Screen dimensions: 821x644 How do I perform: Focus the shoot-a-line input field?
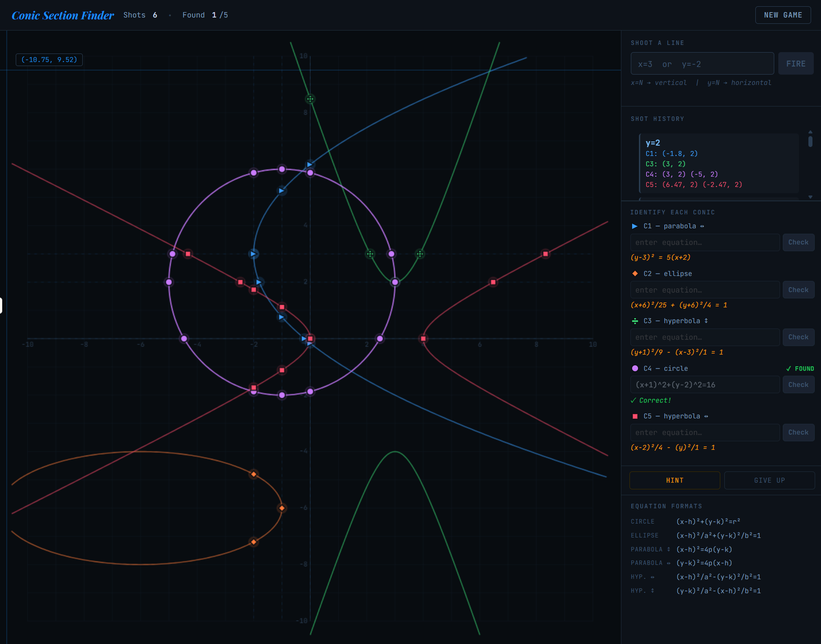pyautogui.click(x=702, y=64)
